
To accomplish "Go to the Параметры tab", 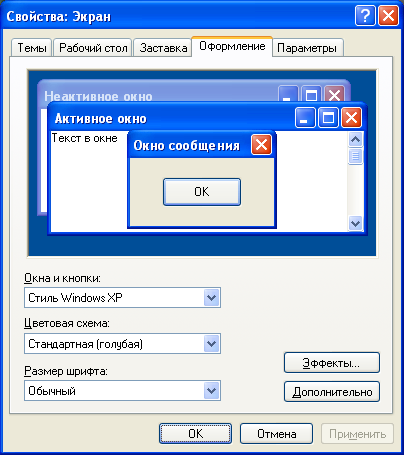I will click(x=307, y=48).
